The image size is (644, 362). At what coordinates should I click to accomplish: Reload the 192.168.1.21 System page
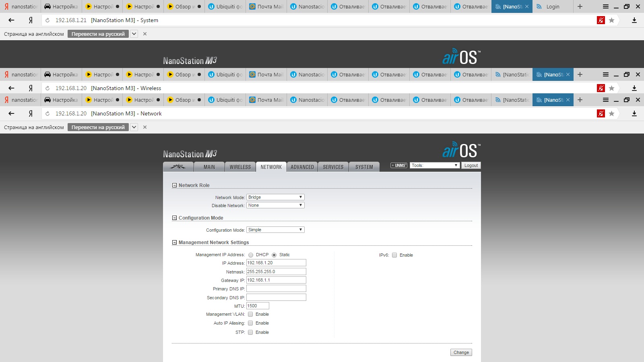point(47,20)
